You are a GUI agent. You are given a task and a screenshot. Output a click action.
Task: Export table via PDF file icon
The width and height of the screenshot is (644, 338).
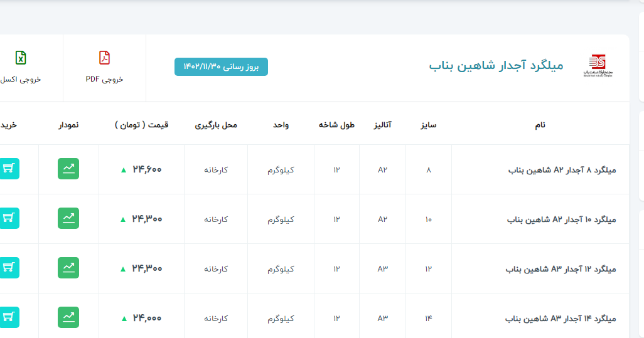coord(104,58)
